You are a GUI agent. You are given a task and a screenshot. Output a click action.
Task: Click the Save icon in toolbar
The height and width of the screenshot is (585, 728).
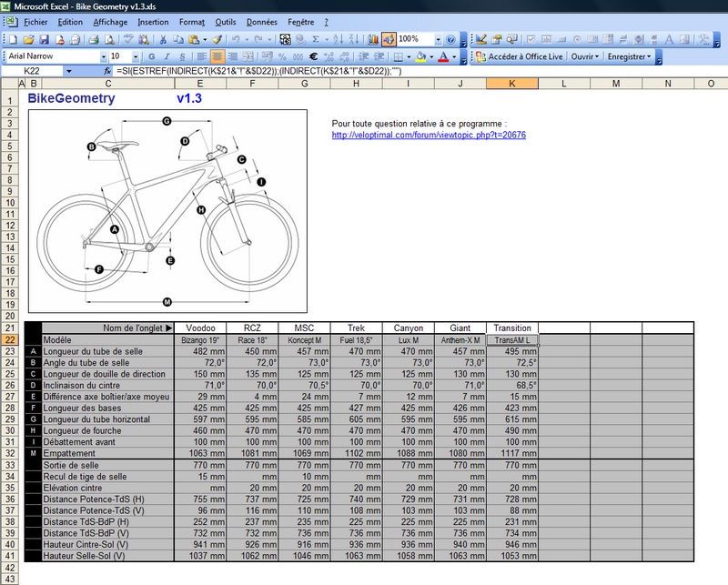44,39
